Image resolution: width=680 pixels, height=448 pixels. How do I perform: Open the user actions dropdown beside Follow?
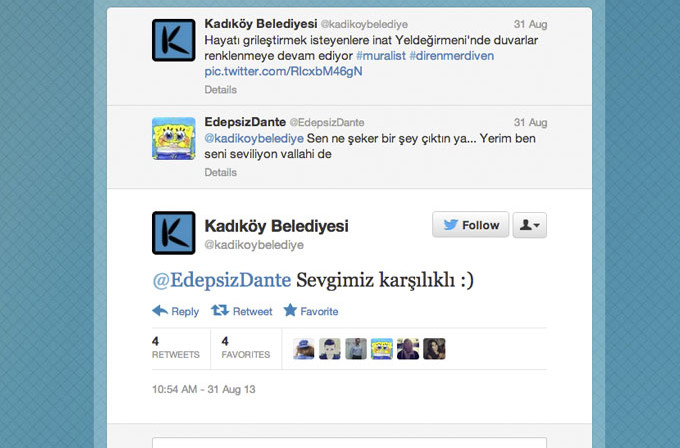click(x=530, y=225)
